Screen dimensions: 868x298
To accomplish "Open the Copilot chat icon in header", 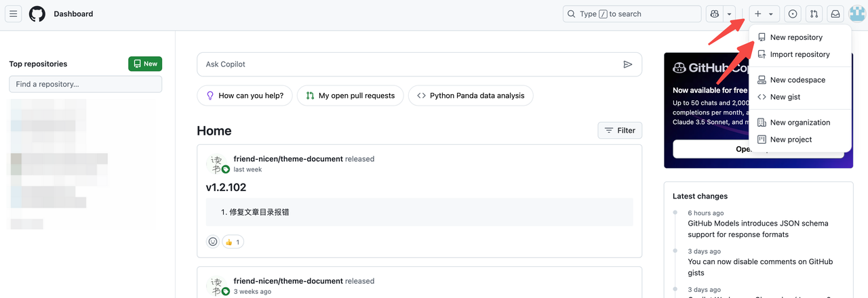I will point(715,14).
